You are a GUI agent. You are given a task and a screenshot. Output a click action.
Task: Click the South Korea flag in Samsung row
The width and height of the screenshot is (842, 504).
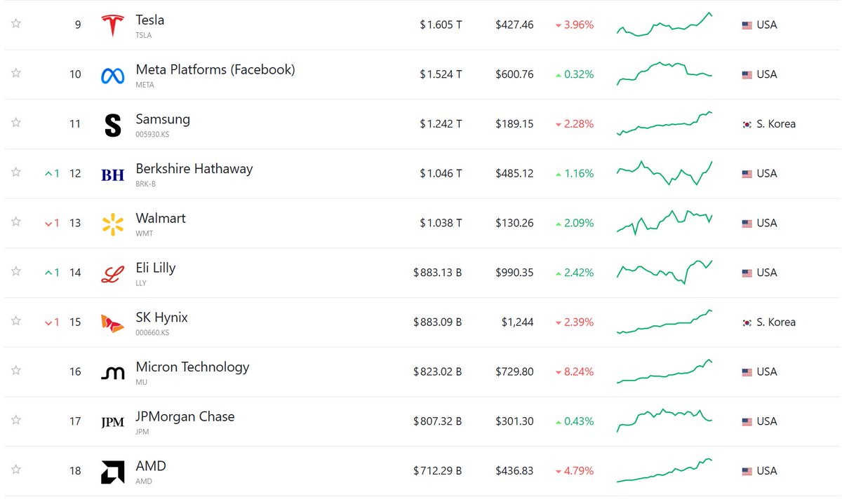coord(747,124)
